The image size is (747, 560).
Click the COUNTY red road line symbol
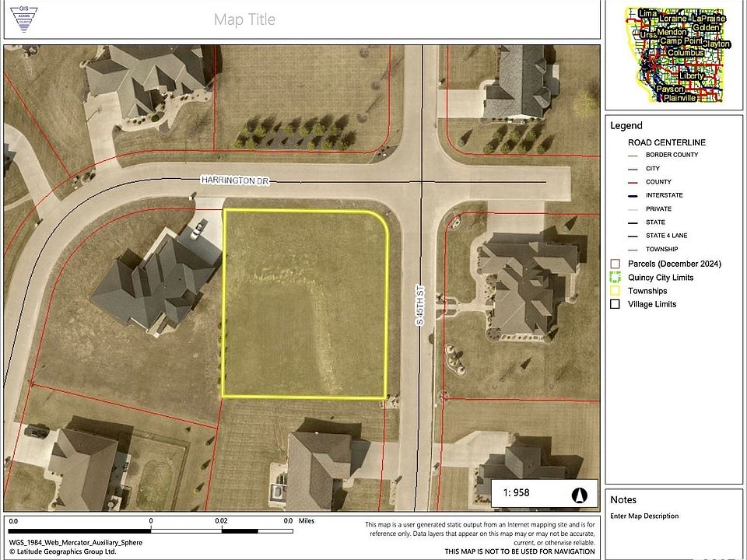tap(633, 182)
